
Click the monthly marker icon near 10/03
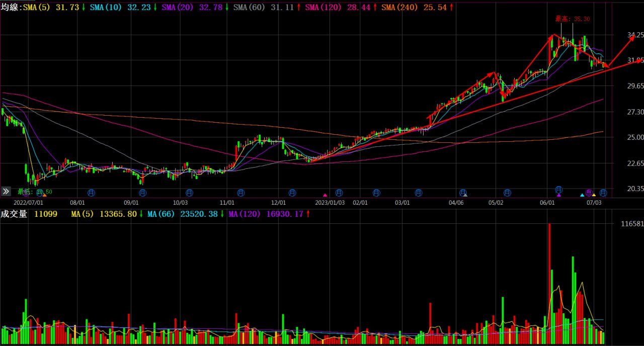pyautogui.click(x=189, y=192)
